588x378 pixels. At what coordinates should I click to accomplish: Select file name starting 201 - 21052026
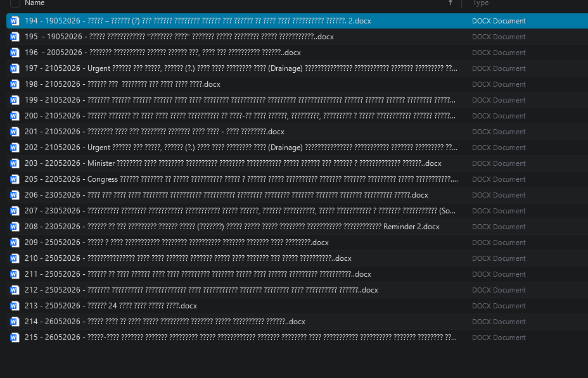(x=155, y=132)
